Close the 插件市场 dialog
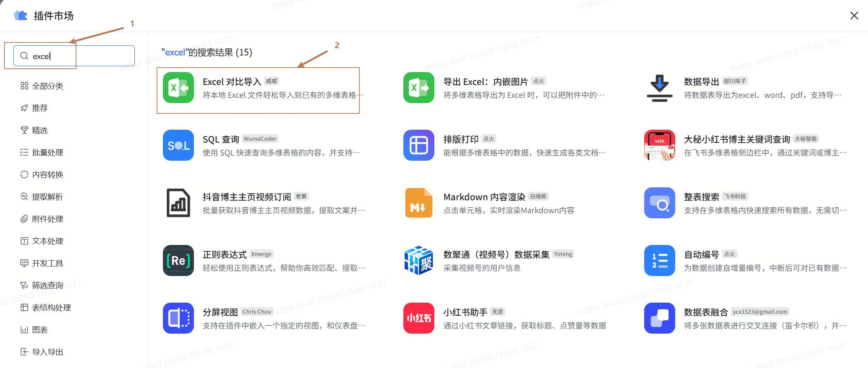 [854, 16]
